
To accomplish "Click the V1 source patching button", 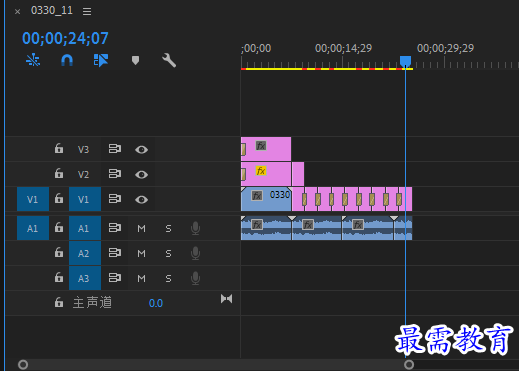I will pyautogui.click(x=33, y=199).
